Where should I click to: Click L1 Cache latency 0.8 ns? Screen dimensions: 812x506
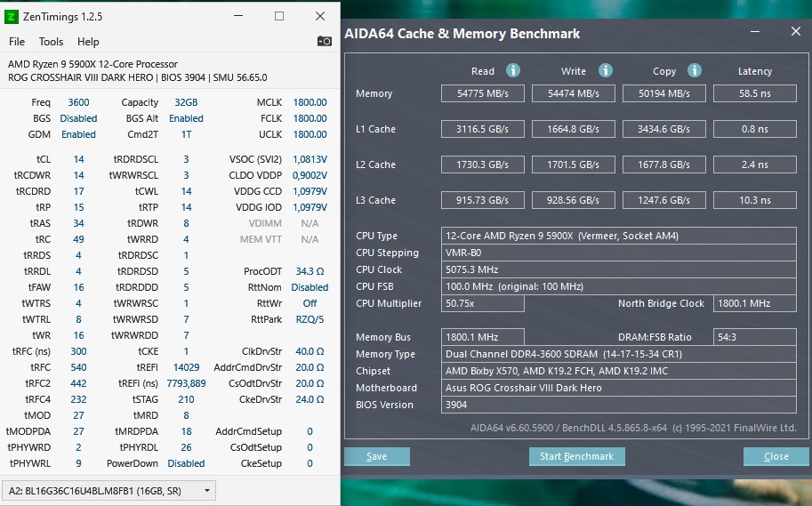[x=754, y=129]
